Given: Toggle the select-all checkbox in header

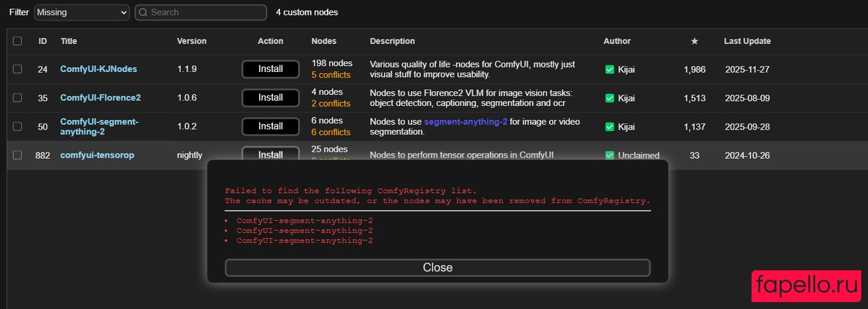Looking at the screenshot, I should pos(18,41).
